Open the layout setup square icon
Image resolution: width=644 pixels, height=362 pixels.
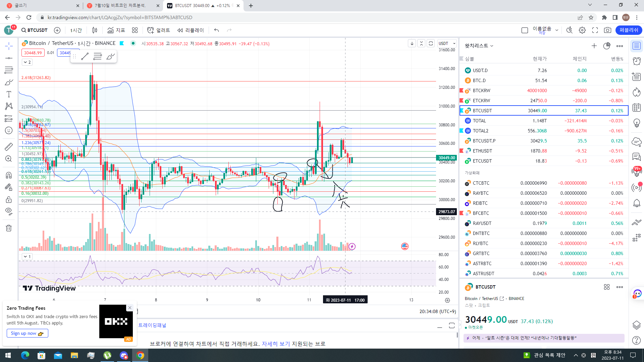(525, 30)
